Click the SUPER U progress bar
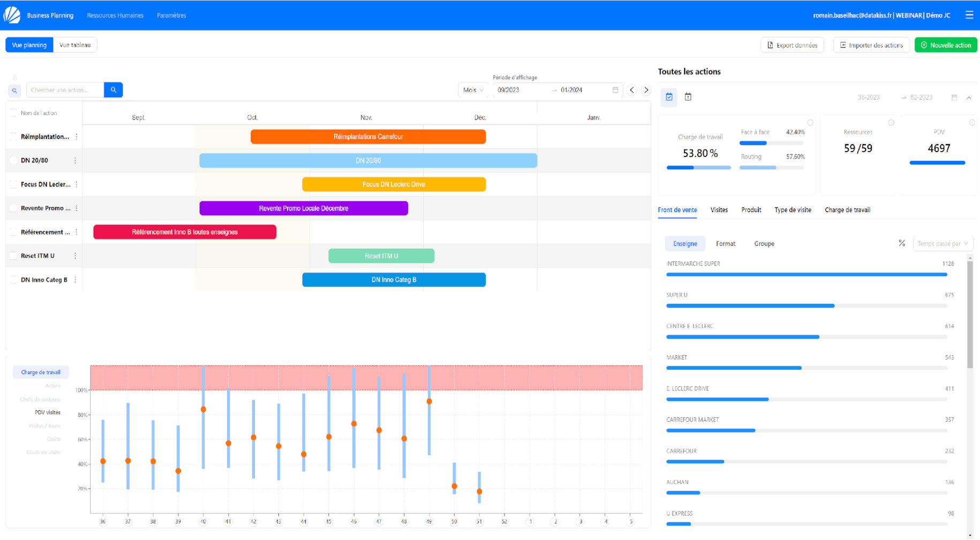 (x=806, y=306)
